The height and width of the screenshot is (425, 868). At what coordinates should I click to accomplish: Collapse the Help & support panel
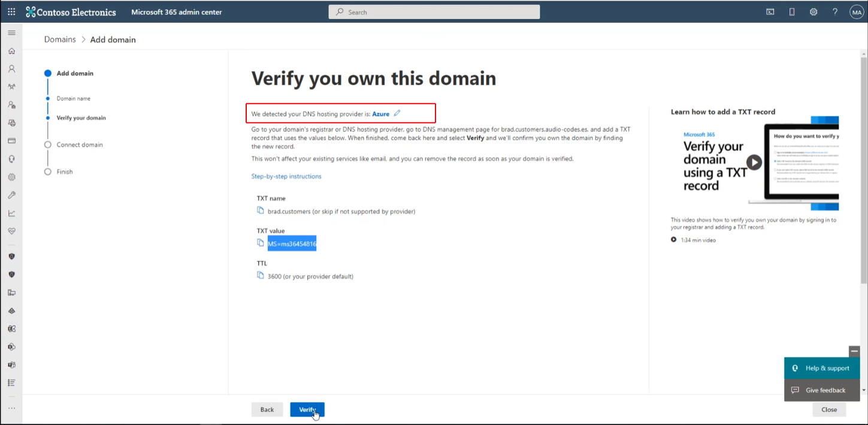pos(854,351)
